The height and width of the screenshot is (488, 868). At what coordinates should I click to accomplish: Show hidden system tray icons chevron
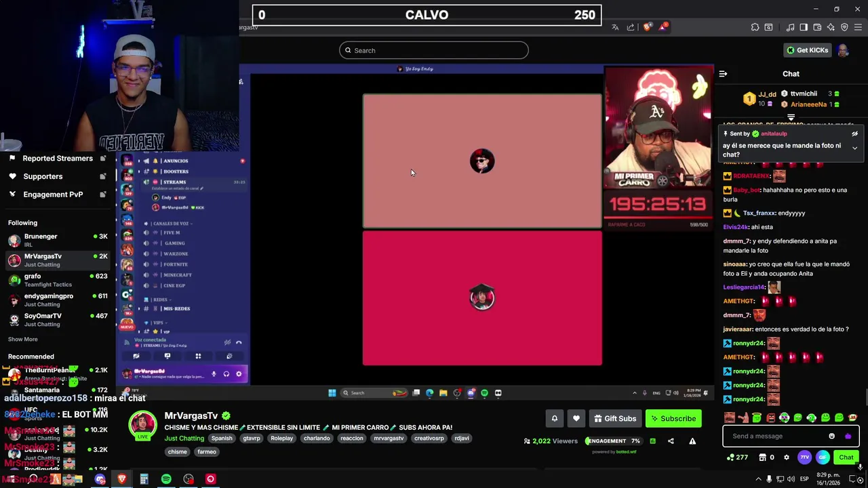758,479
